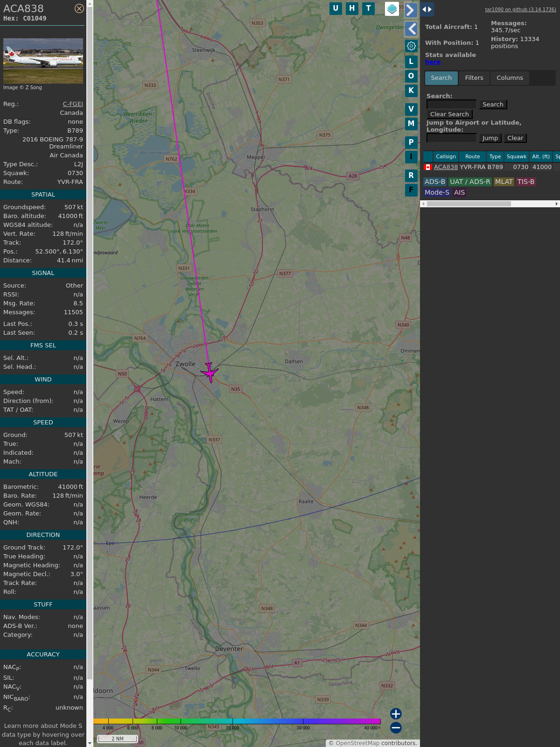Viewport: 560px width, 747px height.
Task: Sort table by Squawk column
Action: [x=517, y=157]
